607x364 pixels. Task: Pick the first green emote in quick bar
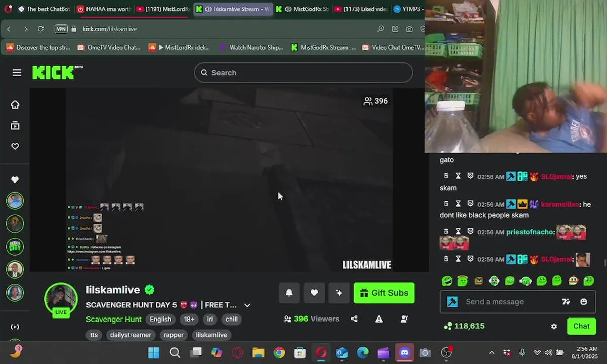coord(447,281)
